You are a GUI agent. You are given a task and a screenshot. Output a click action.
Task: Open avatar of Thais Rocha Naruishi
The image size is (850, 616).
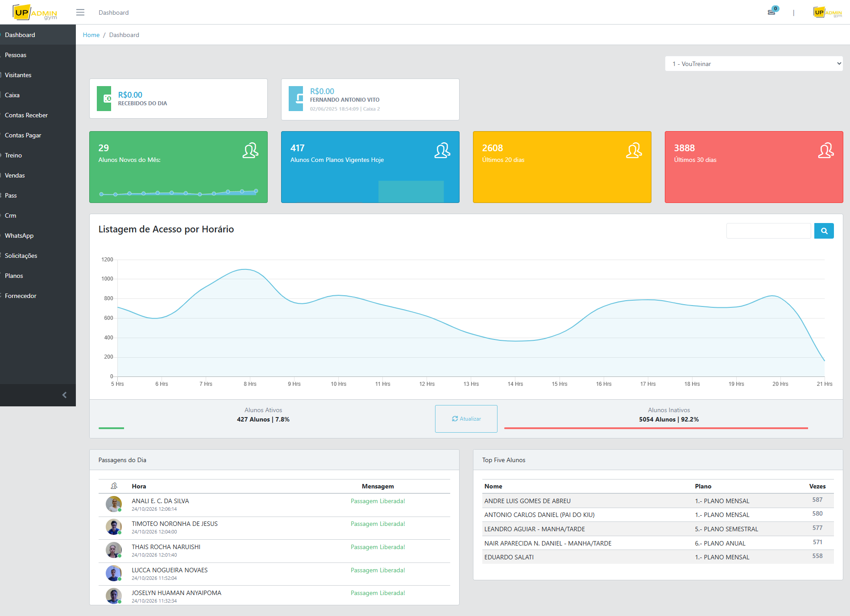click(x=114, y=550)
